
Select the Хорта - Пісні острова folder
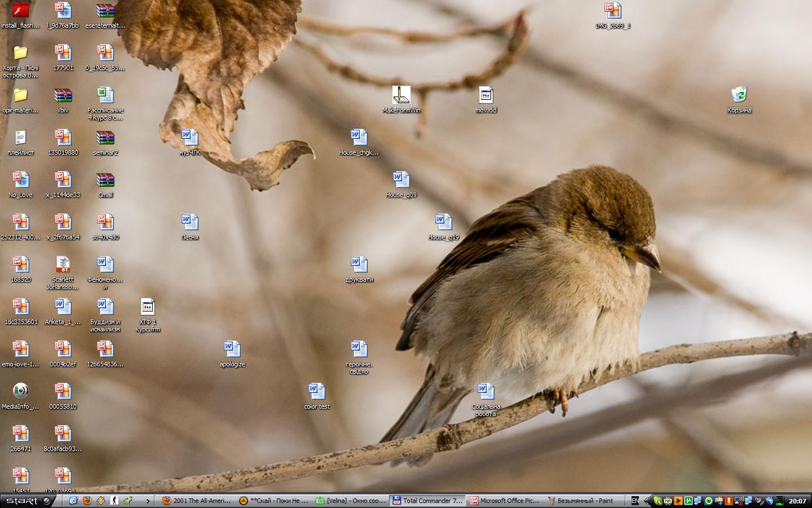point(21,61)
